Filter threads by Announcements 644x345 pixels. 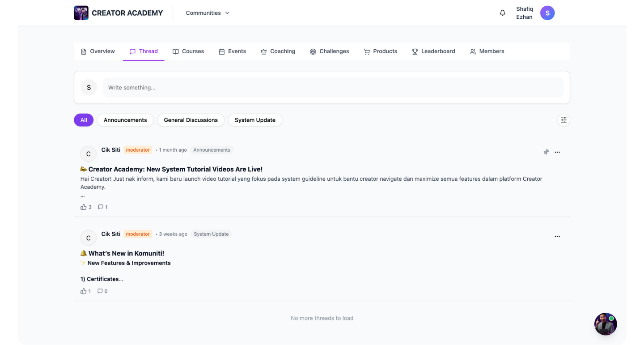pos(125,120)
